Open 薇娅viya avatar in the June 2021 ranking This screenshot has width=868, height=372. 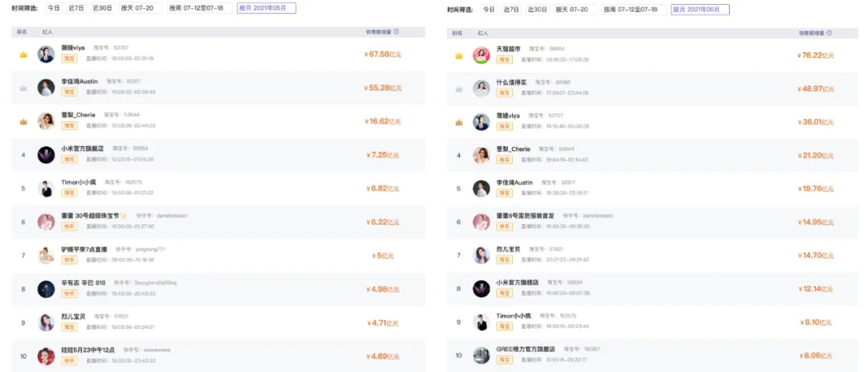click(x=481, y=122)
